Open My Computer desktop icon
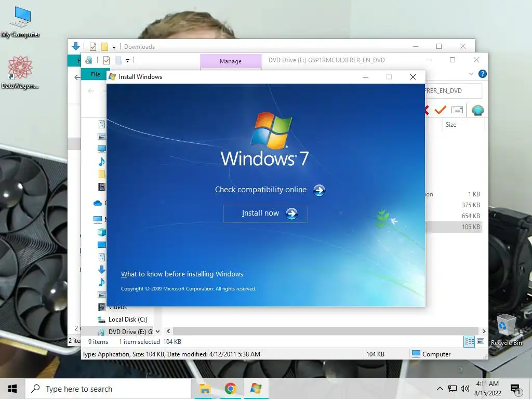The image size is (532, 399). coord(20,22)
